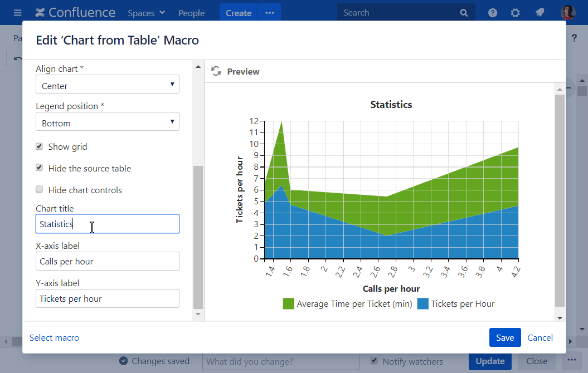This screenshot has height=373, width=588.
Task: Expand the Legend position dropdown
Action: [x=107, y=122]
